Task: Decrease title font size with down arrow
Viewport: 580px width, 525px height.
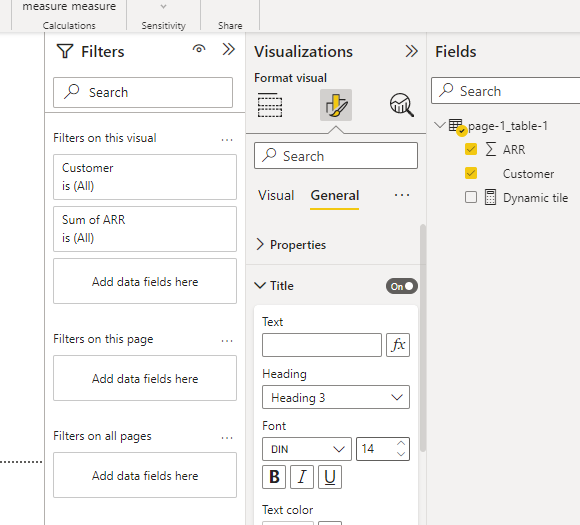Action: click(401, 454)
